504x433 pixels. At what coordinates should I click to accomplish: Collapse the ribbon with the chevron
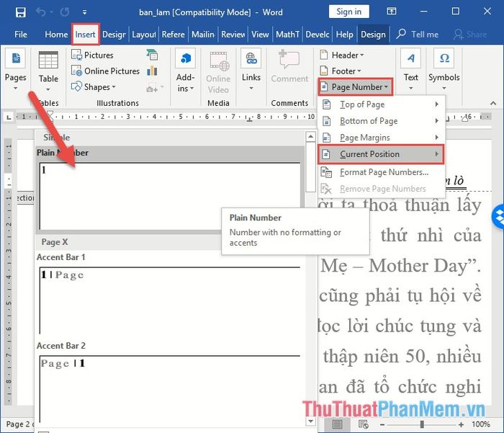(x=493, y=103)
